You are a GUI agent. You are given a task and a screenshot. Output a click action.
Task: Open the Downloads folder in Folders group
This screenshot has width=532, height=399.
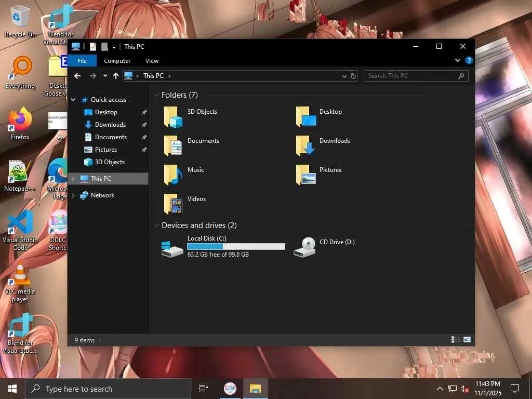[x=305, y=146]
